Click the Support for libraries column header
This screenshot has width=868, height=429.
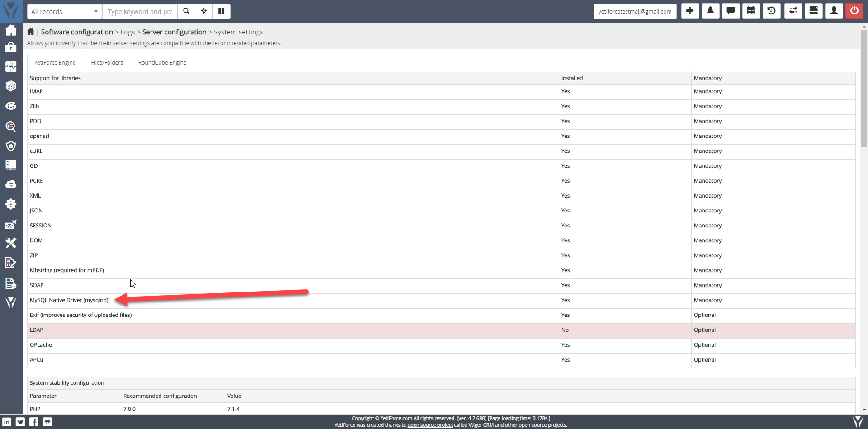click(55, 78)
